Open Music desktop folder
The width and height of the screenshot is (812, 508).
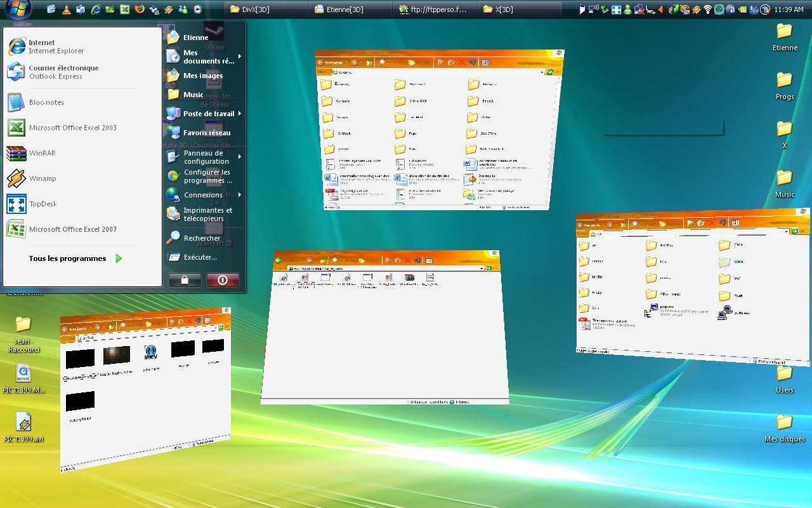click(x=785, y=184)
